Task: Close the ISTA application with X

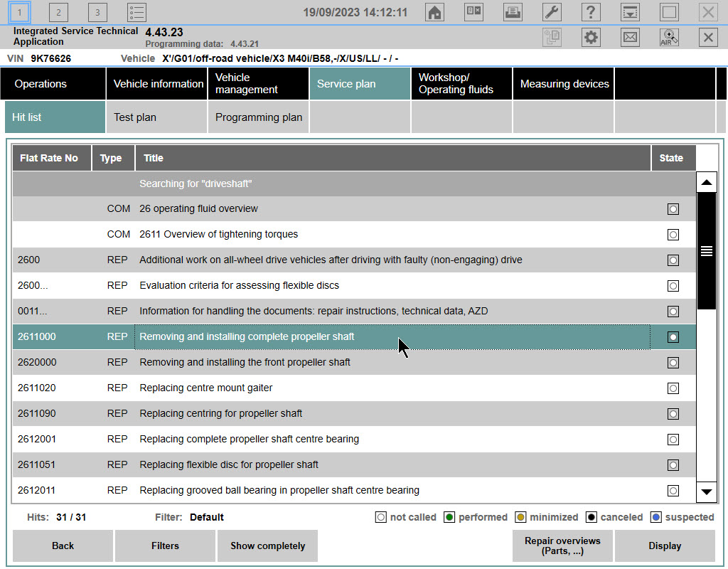Action: (708, 38)
